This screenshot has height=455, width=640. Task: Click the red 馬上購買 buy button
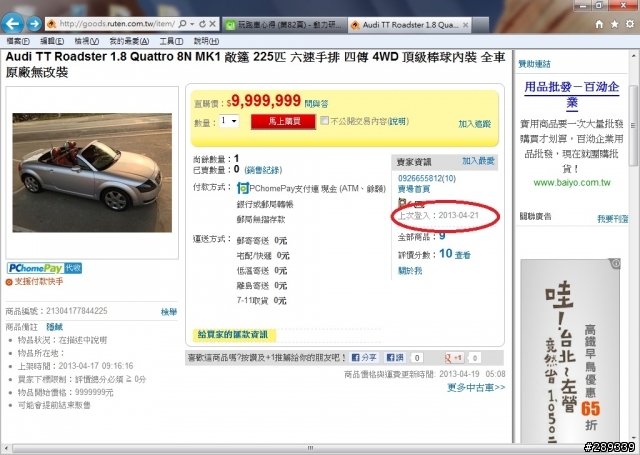click(x=283, y=121)
